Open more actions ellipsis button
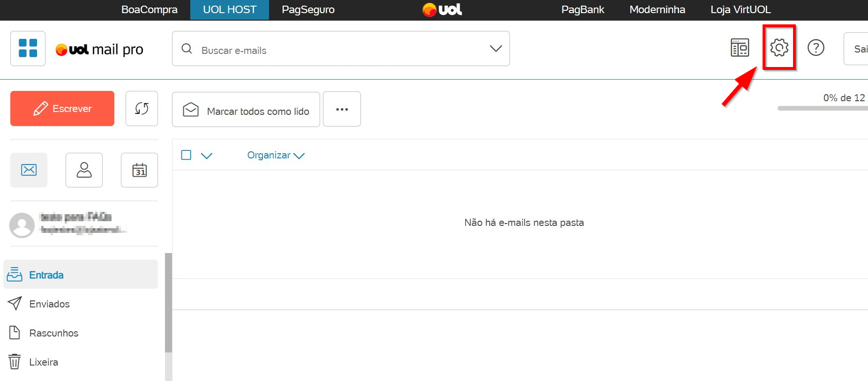 [342, 109]
